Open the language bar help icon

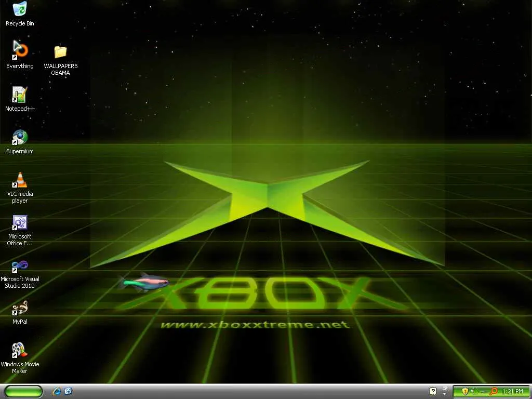click(433, 391)
